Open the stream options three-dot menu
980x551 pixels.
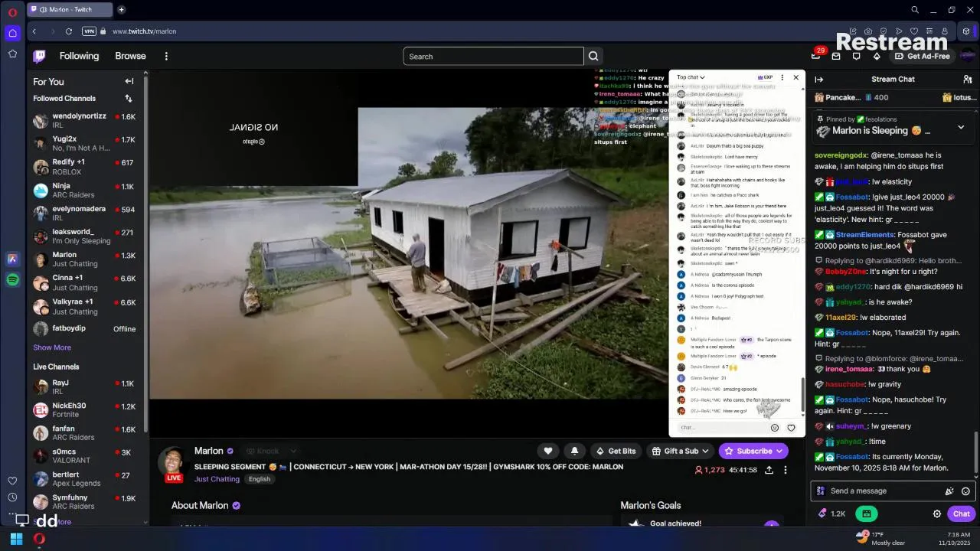point(786,470)
